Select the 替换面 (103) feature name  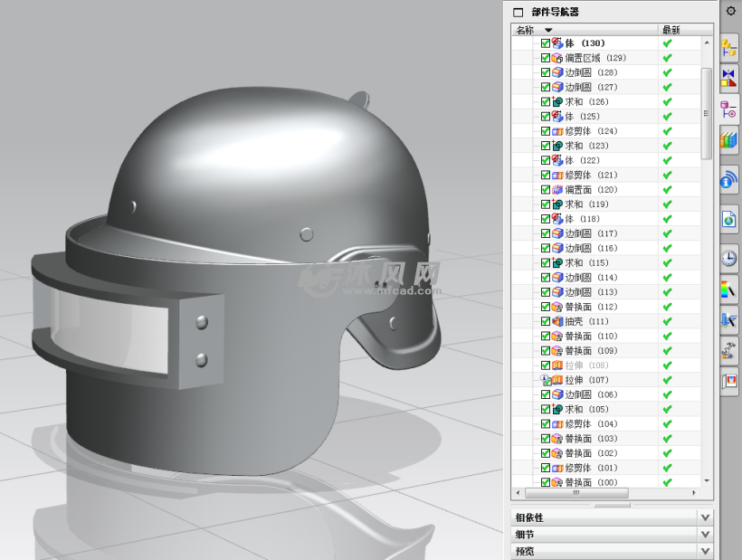592,439
